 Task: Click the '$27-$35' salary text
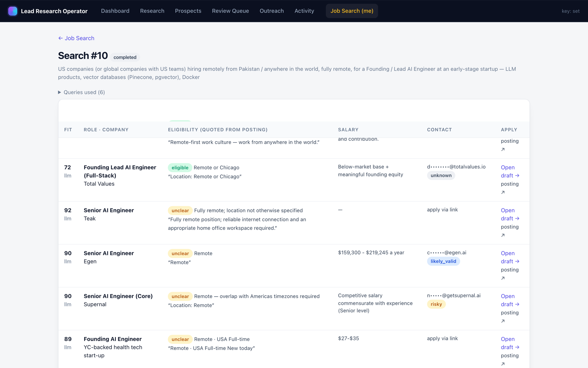pos(348,339)
